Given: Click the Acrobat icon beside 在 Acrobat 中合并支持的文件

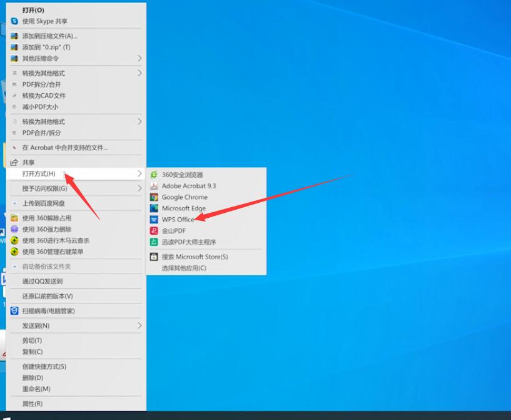Looking at the screenshot, I should [14, 148].
